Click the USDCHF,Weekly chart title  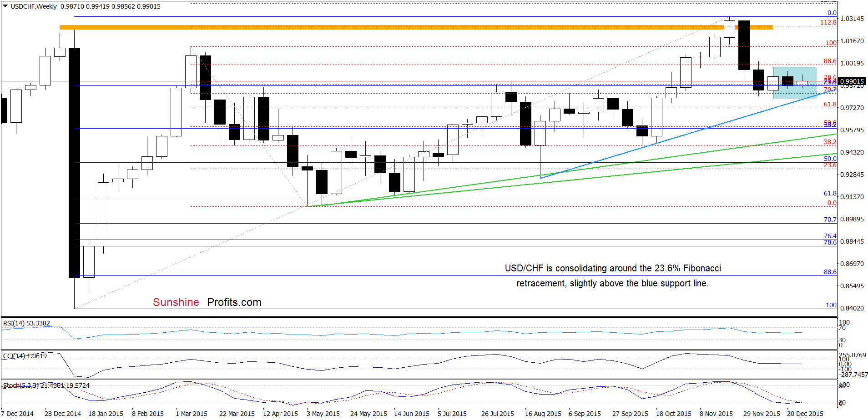click(34, 6)
